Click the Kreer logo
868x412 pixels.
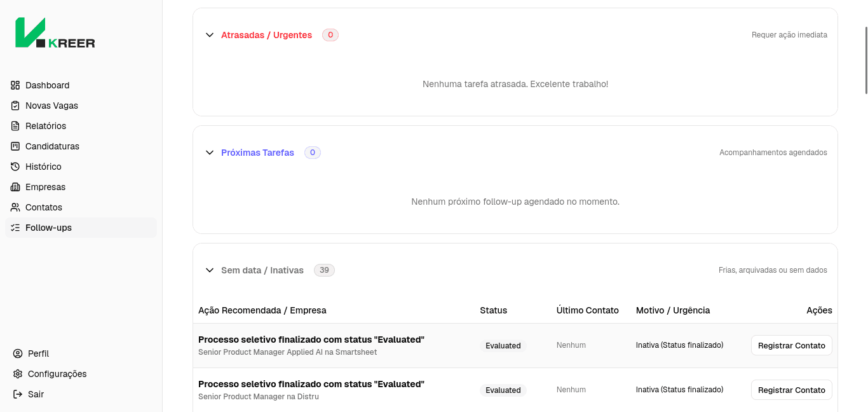coord(55,33)
